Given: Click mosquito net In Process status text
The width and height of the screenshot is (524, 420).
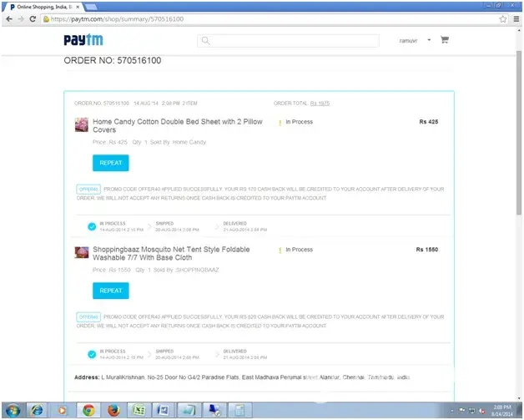Looking at the screenshot, I should click(x=299, y=250).
